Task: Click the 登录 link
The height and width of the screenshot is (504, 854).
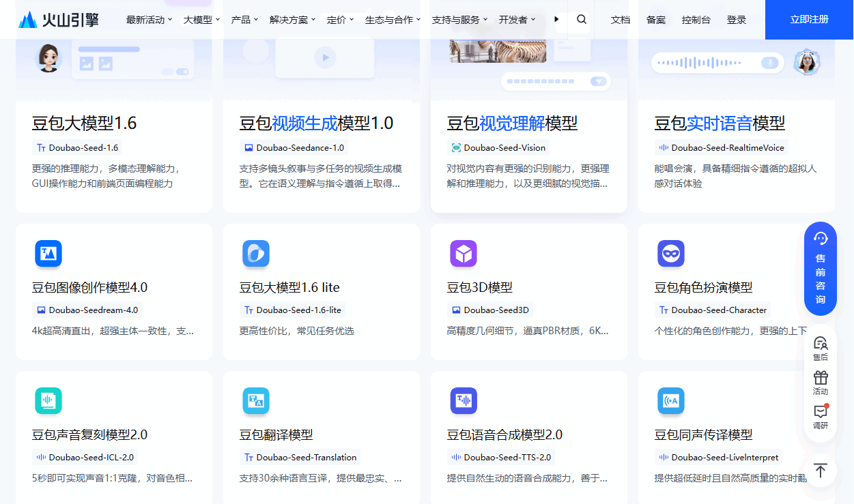Action: click(x=737, y=19)
